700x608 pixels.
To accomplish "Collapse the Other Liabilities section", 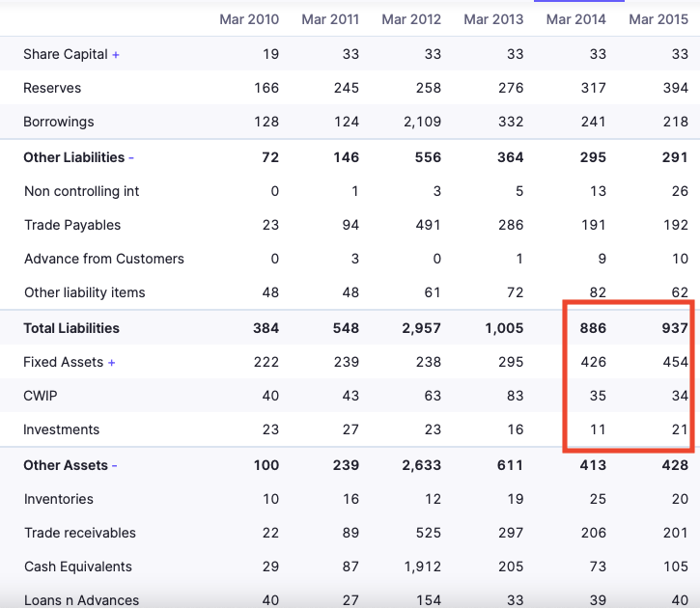I will (131, 157).
